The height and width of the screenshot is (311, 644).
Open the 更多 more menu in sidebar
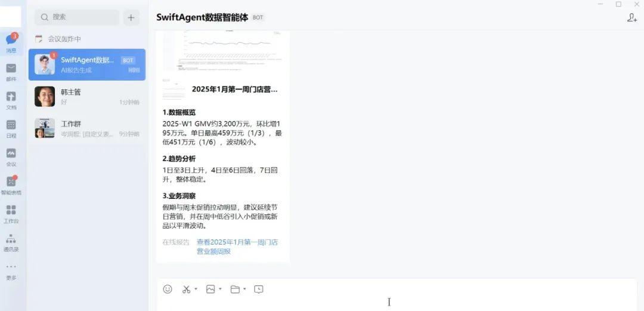11,272
